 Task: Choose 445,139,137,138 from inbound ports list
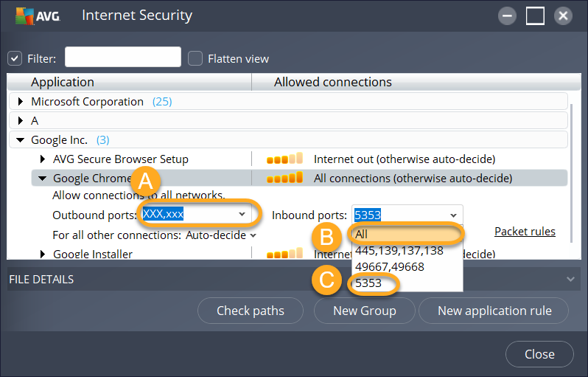pos(399,250)
